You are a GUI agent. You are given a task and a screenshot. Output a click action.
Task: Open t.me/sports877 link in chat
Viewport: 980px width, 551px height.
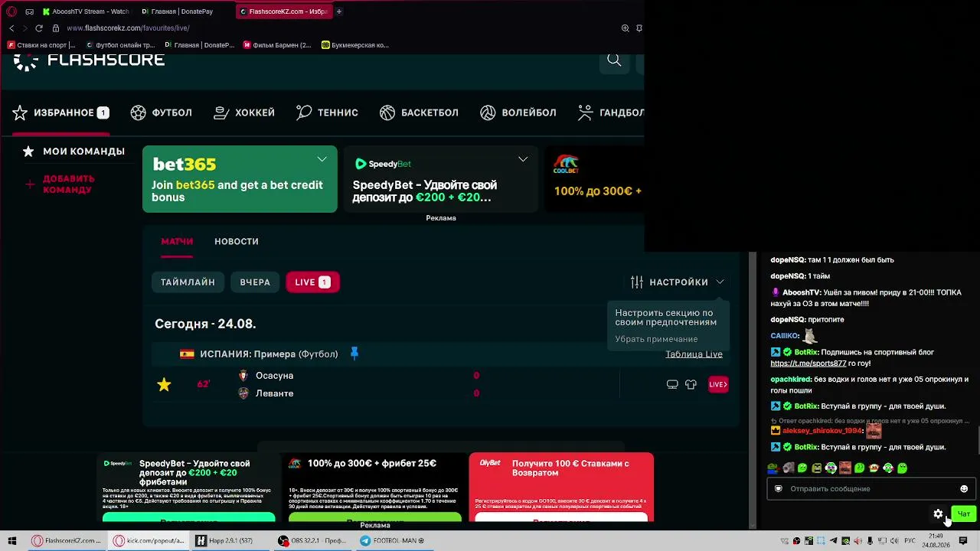tap(808, 364)
